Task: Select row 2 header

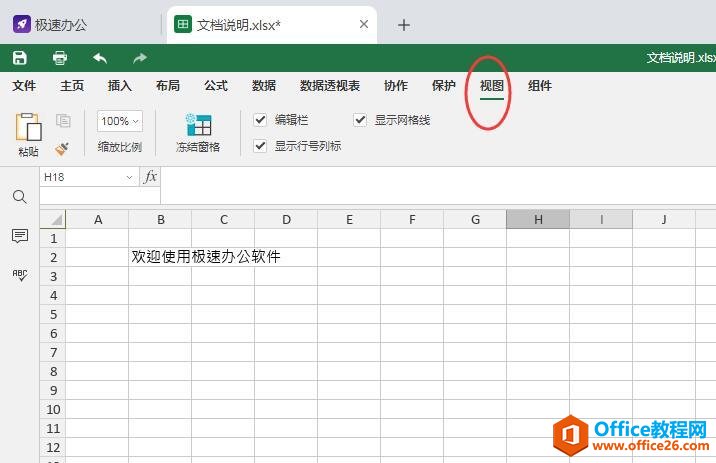Action: point(53,258)
